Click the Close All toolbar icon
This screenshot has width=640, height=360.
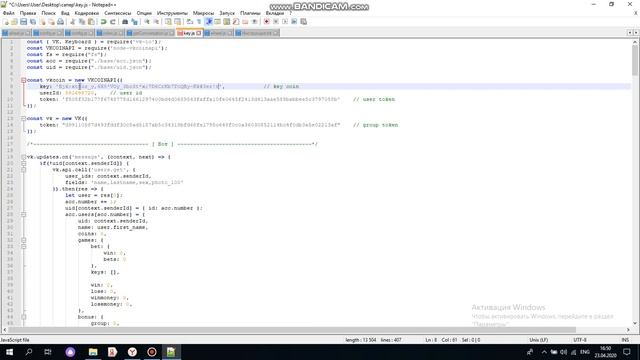[51, 22]
